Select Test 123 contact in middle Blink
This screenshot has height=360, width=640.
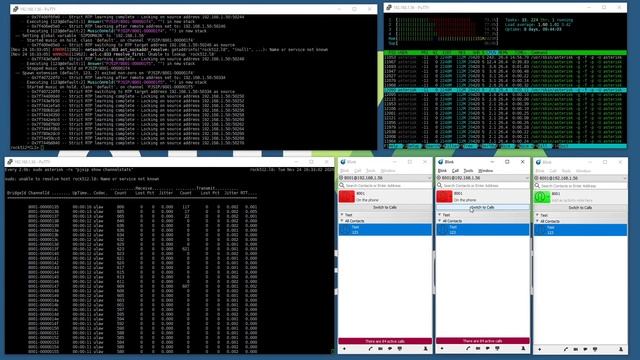pos(482,229)
